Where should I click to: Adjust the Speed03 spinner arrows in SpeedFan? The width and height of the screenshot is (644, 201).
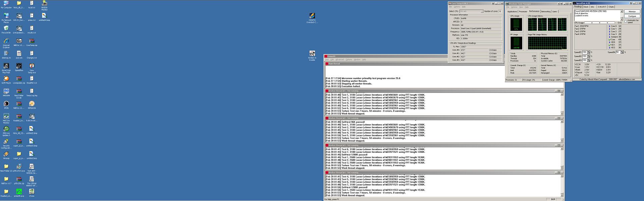(x=589, y=60)
